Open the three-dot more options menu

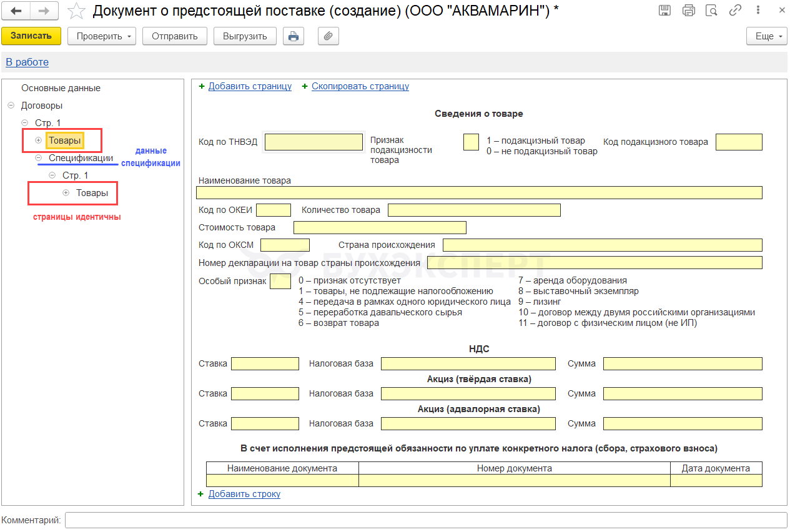758,11
